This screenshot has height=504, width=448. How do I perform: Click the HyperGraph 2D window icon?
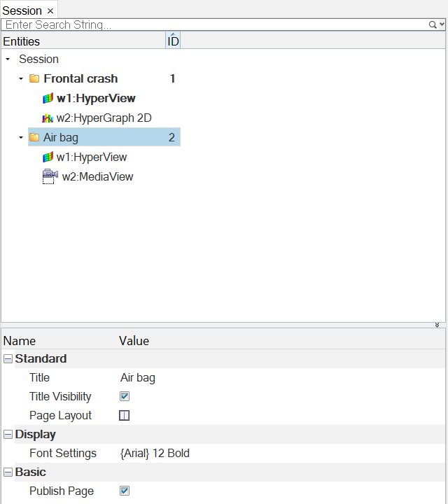point(48,118)
